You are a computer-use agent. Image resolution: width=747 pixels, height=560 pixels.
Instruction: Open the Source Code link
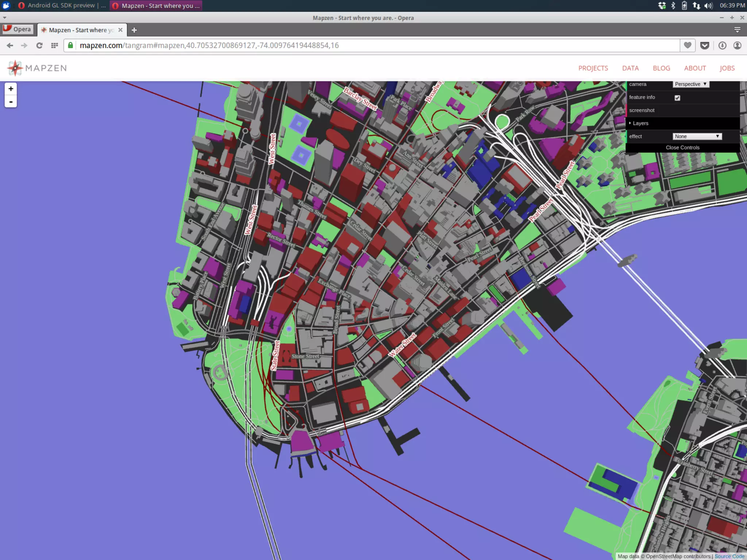pos(729,556)
